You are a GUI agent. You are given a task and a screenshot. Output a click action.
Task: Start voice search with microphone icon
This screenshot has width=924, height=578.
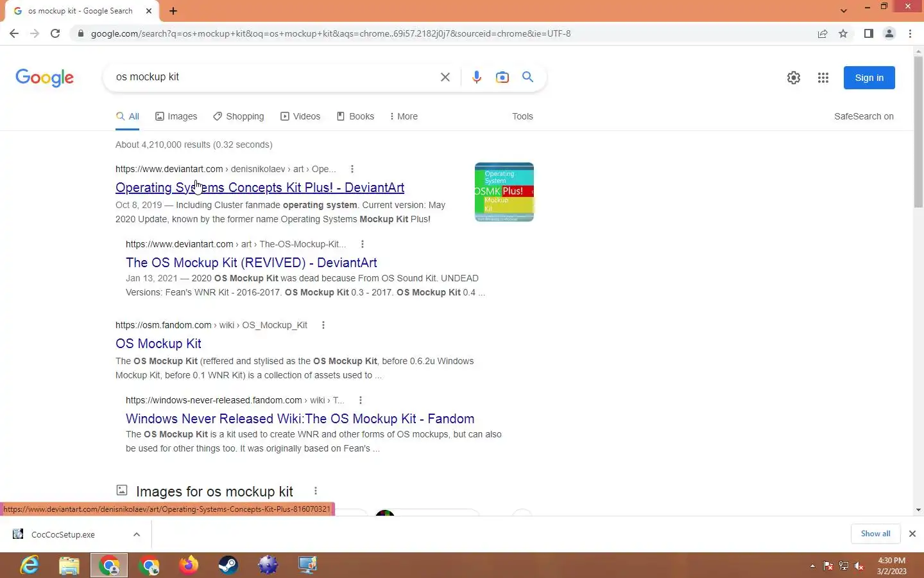[x=477, y=77]
